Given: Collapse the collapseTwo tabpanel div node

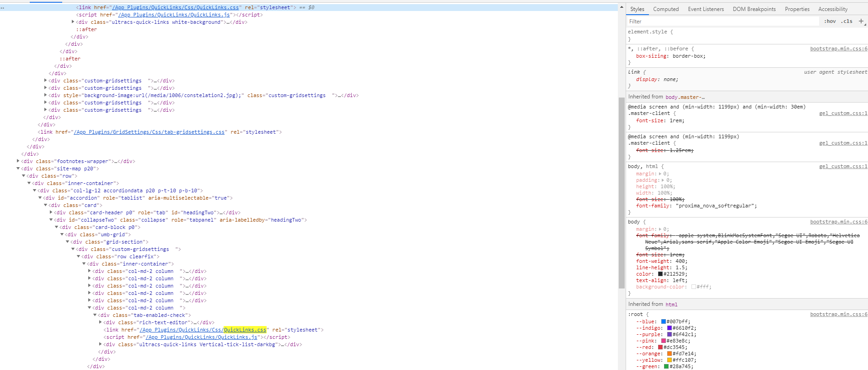Looking at the screenshot, I should point(51,220).
